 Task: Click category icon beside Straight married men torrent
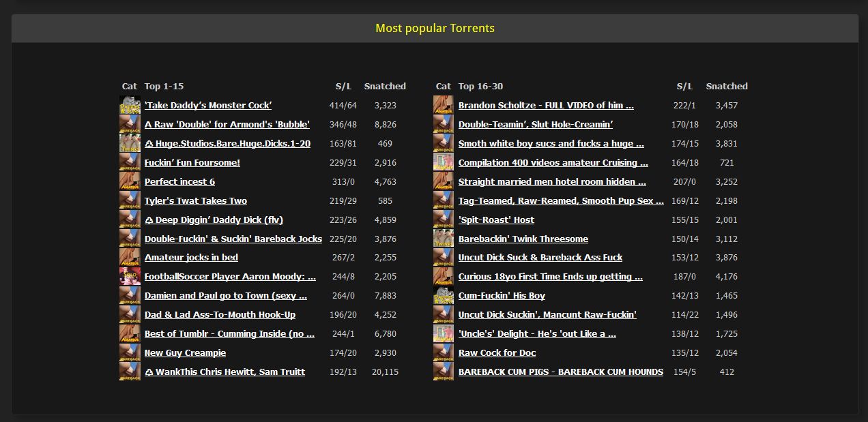point(444,182)
